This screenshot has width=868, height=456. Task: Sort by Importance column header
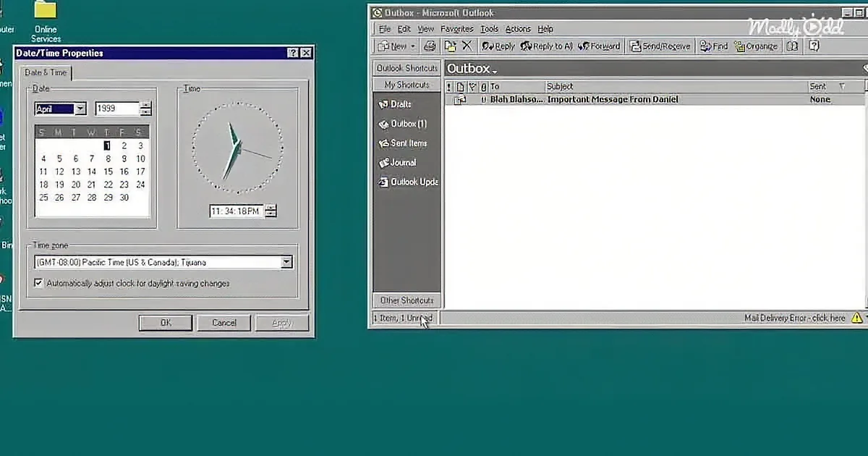pyautogui.click(x=449, y=87)
